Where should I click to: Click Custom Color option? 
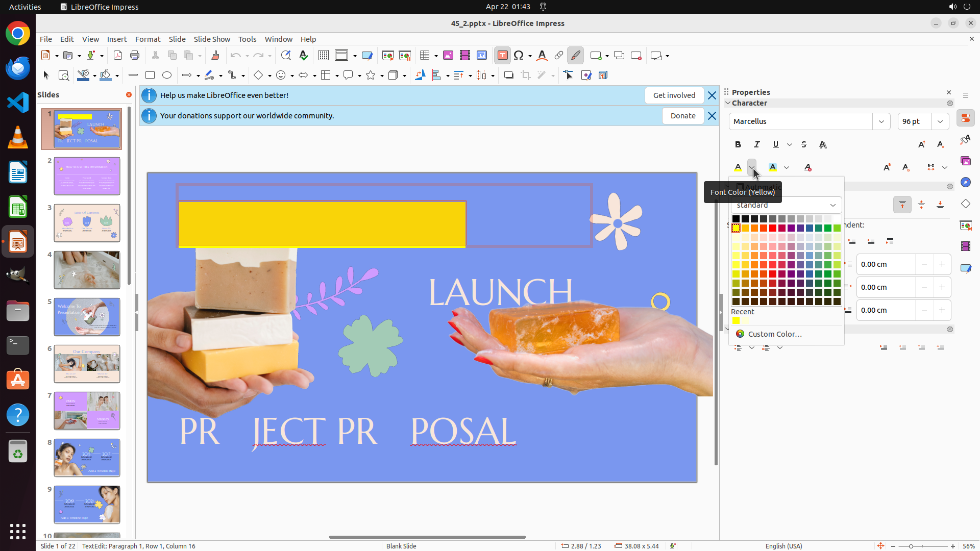coord(774,334)
